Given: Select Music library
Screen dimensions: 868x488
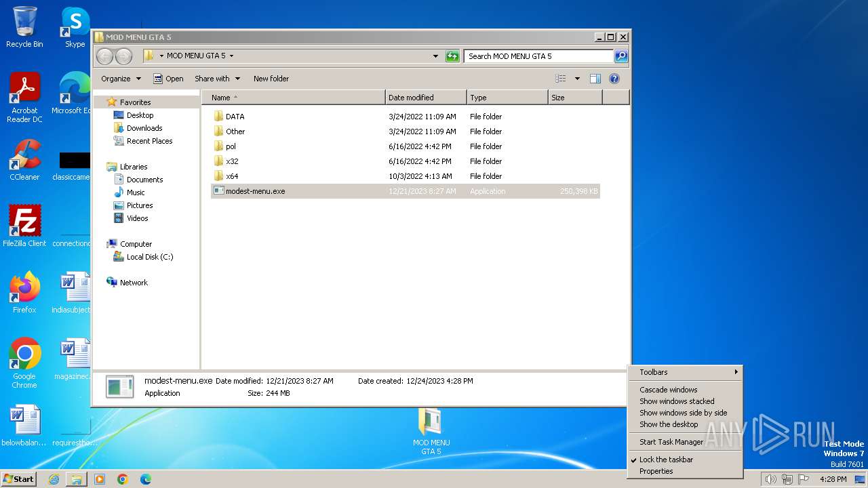Looking at the screenshot, I should coord(129,192).
